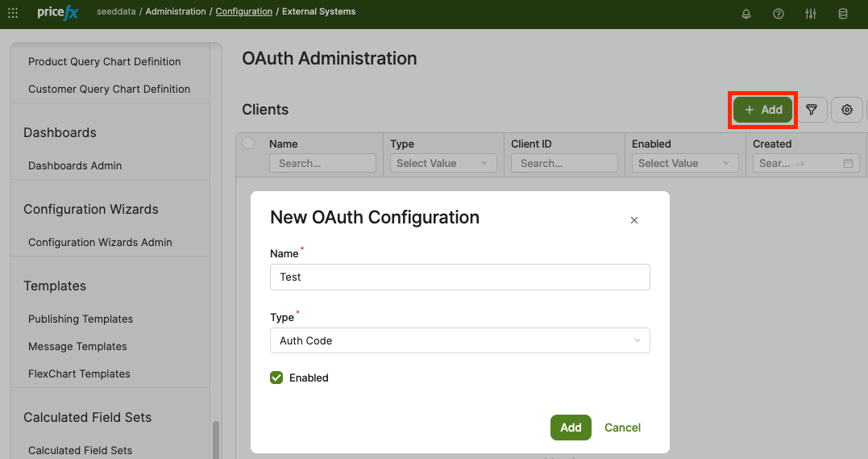Viewport: 868px width, 459px height.
Task: Click the Name column header
Action: pos(284,144)
